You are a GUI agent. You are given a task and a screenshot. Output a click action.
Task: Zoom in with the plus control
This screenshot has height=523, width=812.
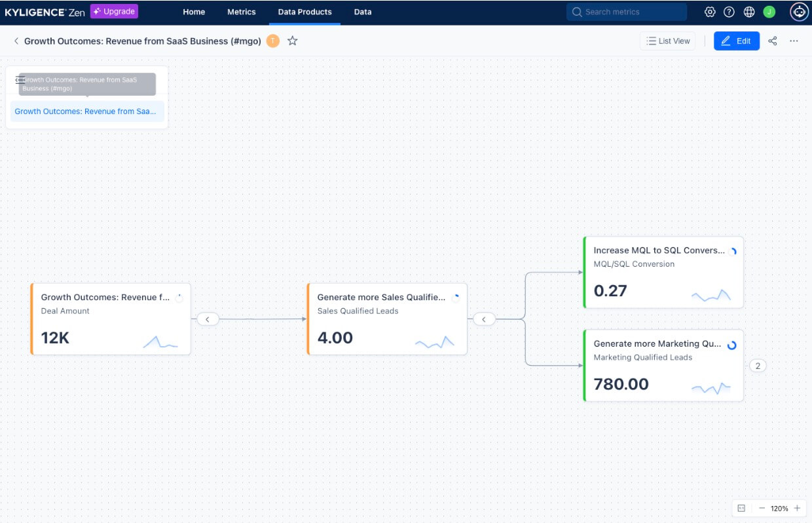798,508
